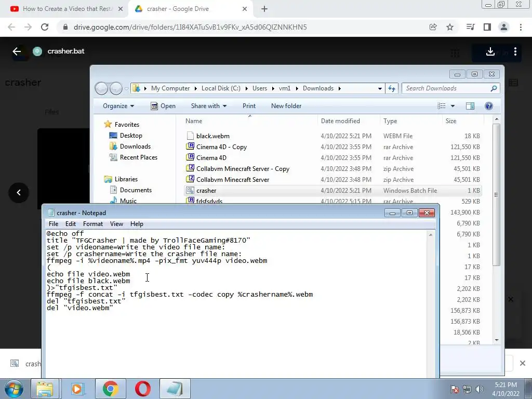
Task: Open Opera browser from taskbar
Action: (x=142, y=389)
